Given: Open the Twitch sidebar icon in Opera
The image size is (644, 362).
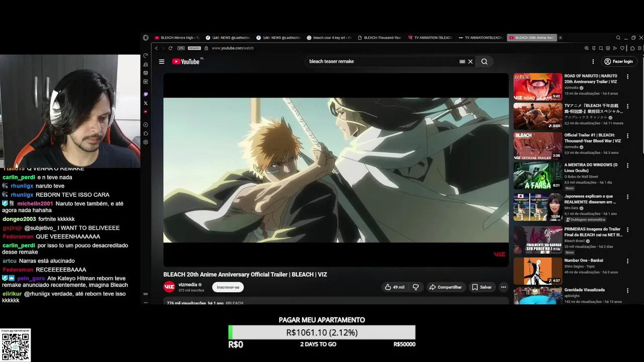Looking at the screenshot, I should (x=146, y=94).
